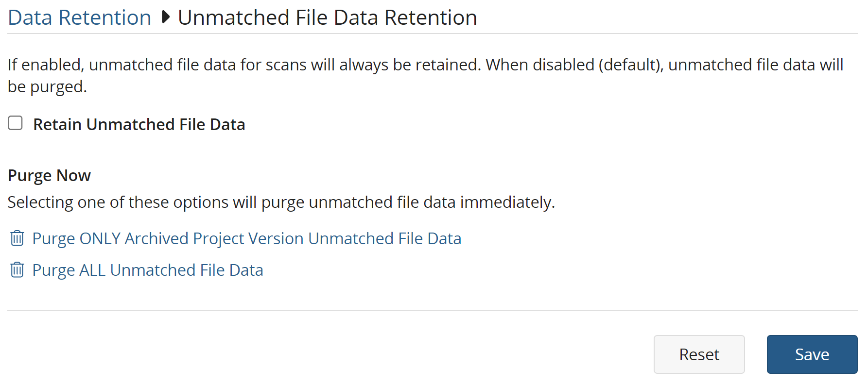Viewport: 868px width, 385px height.
Task: Go back to Data Retention breadcrumb
Action: (x=80, y=17)
